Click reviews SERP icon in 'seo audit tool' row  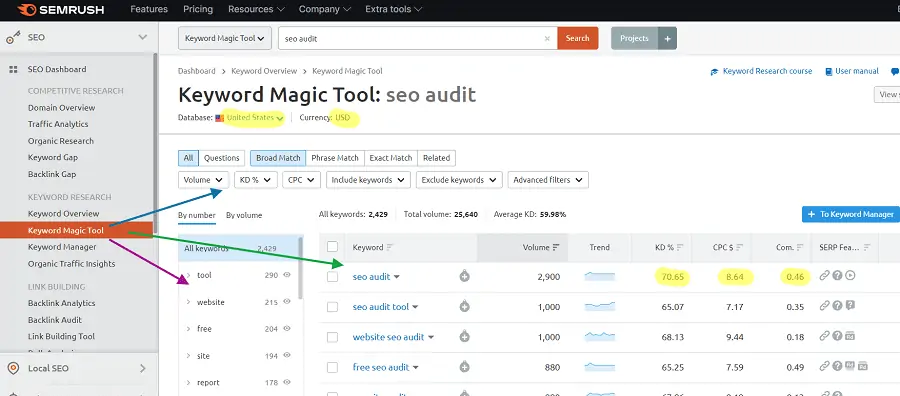click(851, 306)
